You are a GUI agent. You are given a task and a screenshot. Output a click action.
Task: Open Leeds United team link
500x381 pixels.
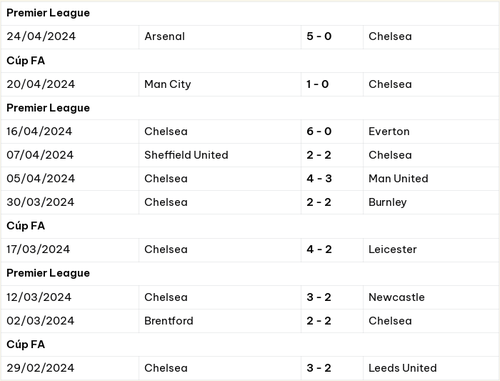(403, 368)
